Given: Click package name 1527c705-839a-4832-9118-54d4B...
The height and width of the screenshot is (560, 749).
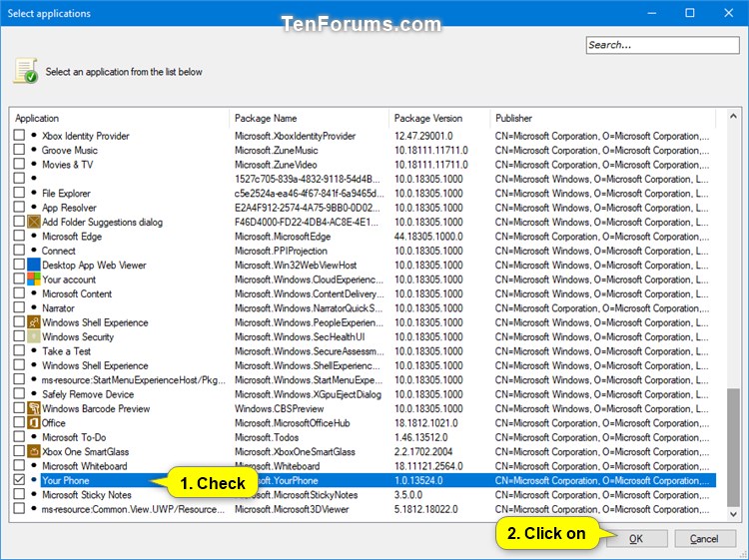Looking at the screenshot, I should [308, 179].
